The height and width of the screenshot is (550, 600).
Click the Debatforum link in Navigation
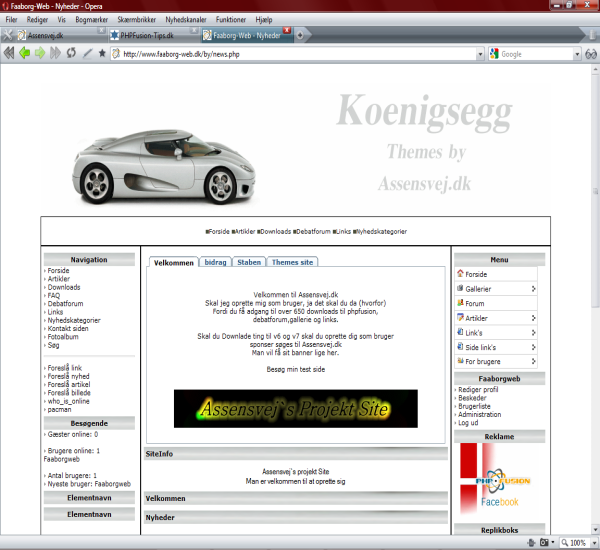coord(65,303)
